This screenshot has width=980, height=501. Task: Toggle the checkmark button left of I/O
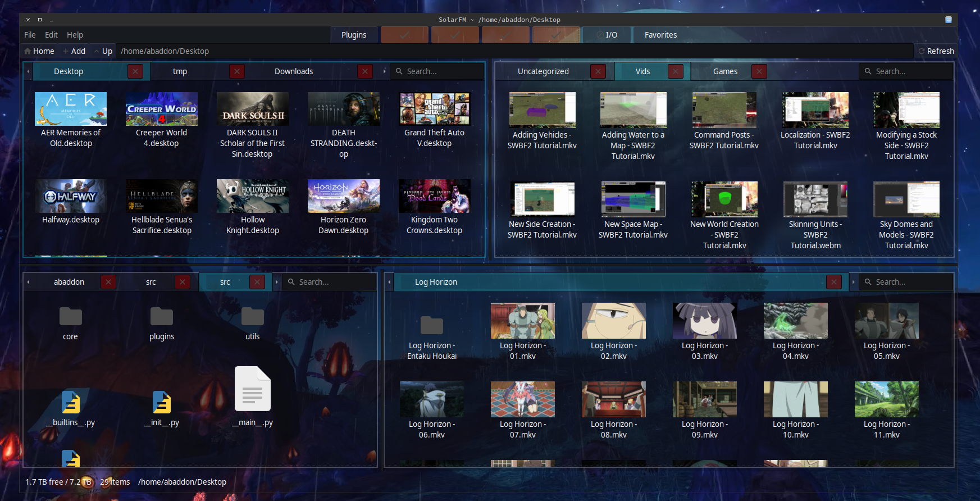[556, 35]
